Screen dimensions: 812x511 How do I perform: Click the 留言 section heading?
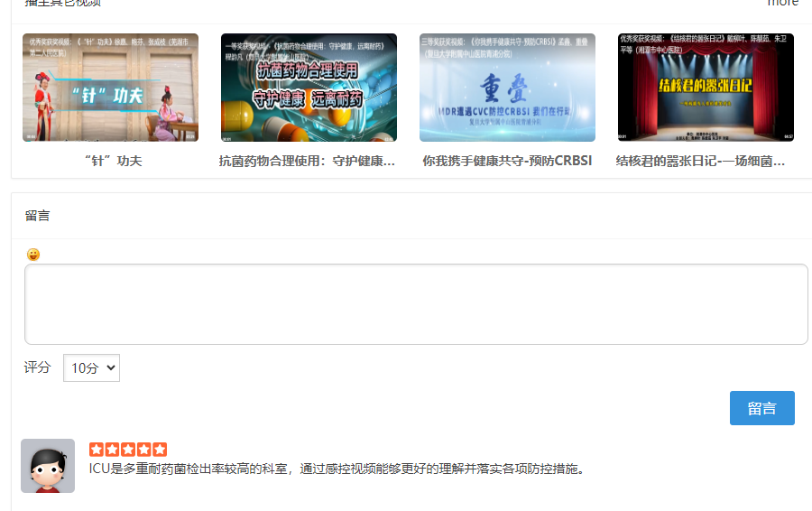tap(38, 216)
